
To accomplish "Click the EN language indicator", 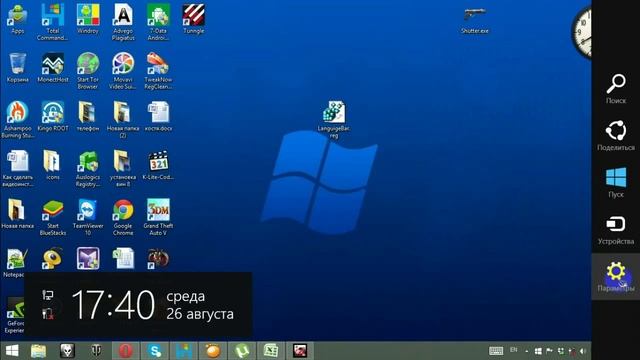I will [513, 350].
